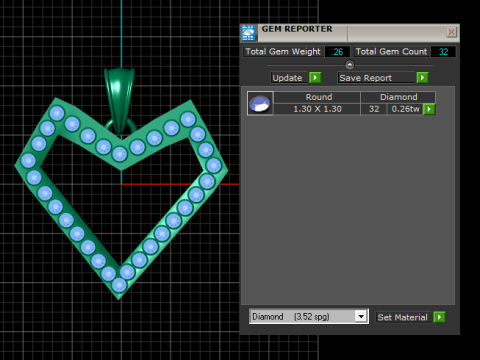Click the green arrow next to Save Report
Screen dimensions: 480x360
pyautogui.click(x=422, y=78)
